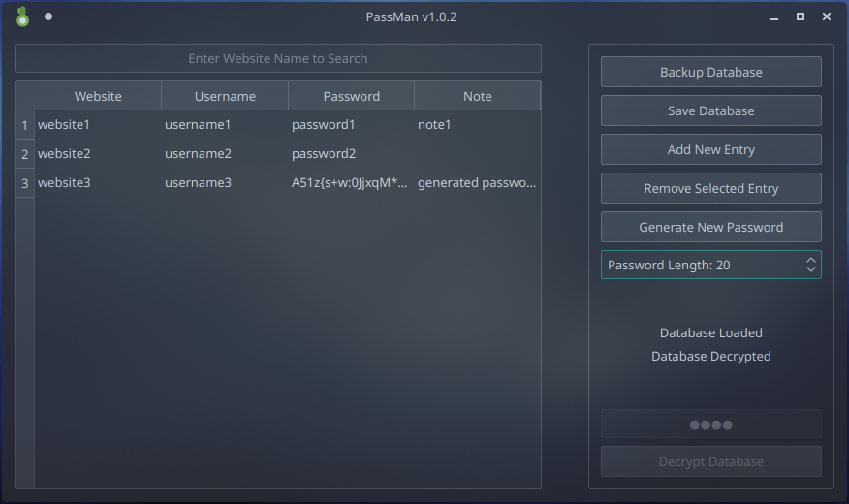Click the pin dot next to the app icon
849x504 pixels.
click(48, 16)
